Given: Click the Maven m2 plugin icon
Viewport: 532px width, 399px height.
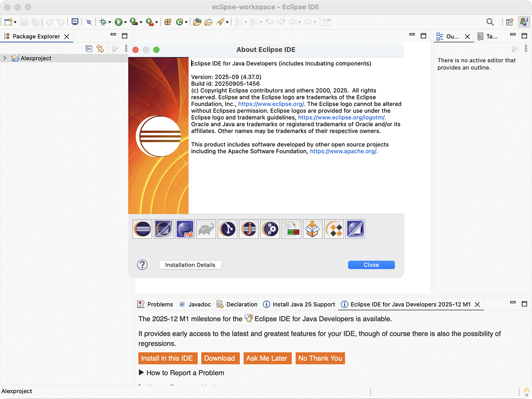Looking at the screenshot, I should 185,229.
